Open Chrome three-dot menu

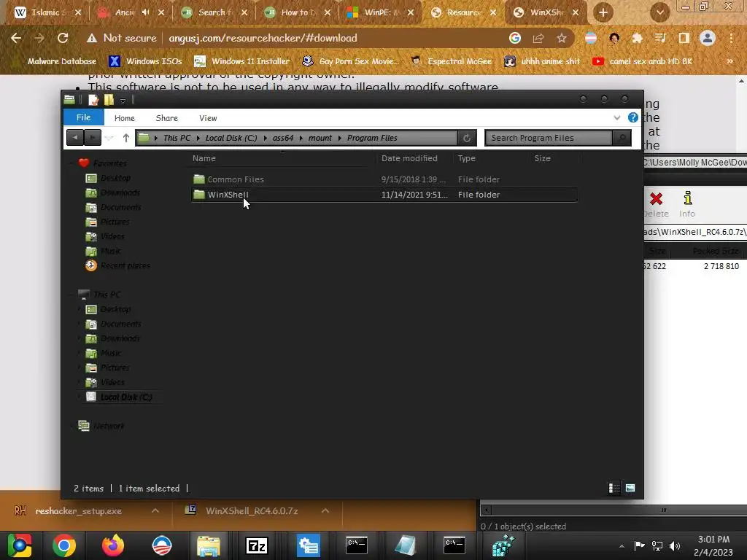pos(731,38)
